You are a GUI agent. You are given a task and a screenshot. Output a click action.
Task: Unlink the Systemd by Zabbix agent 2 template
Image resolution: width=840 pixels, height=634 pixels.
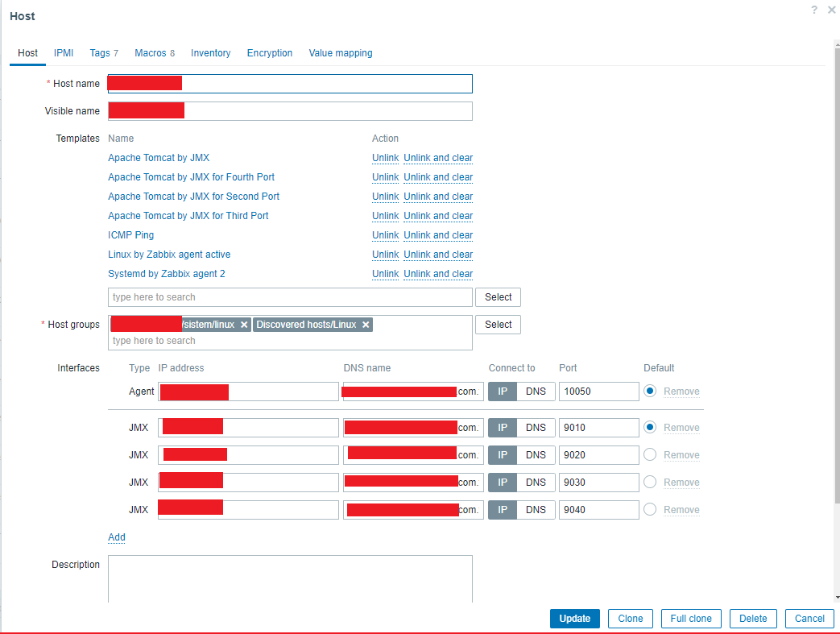click(385, 273)
